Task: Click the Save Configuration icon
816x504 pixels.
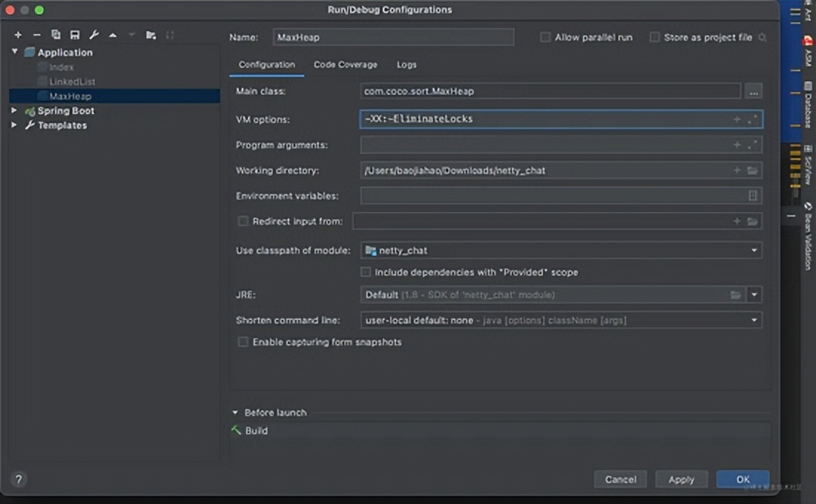Action: (x=75, y=35)
